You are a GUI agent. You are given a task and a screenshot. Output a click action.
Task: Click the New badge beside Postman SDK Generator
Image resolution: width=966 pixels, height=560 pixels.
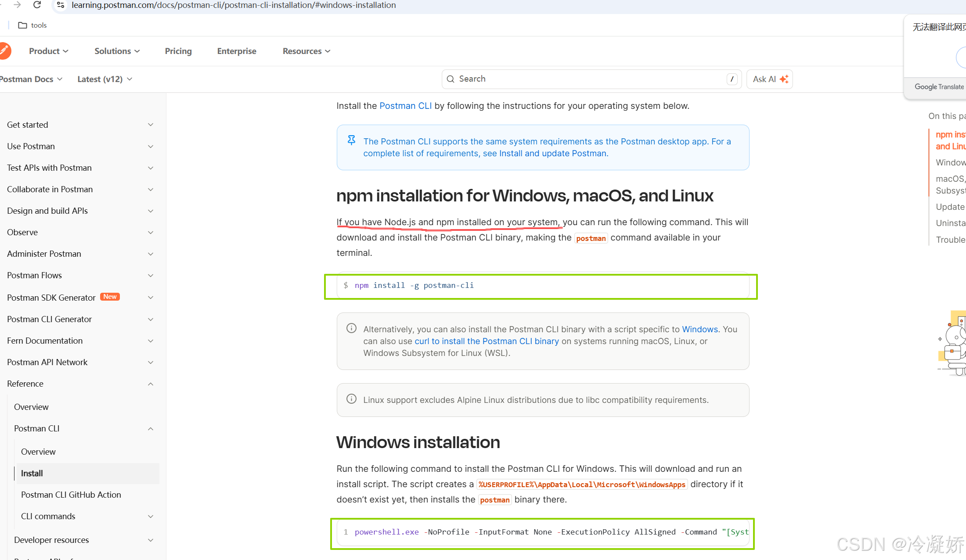tap(110, 297)
